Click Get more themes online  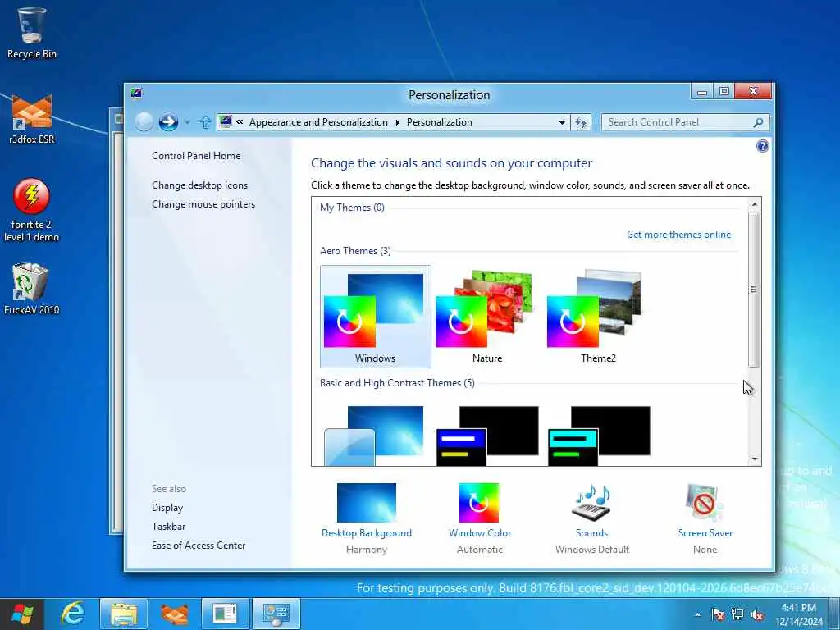pos(678,235)
